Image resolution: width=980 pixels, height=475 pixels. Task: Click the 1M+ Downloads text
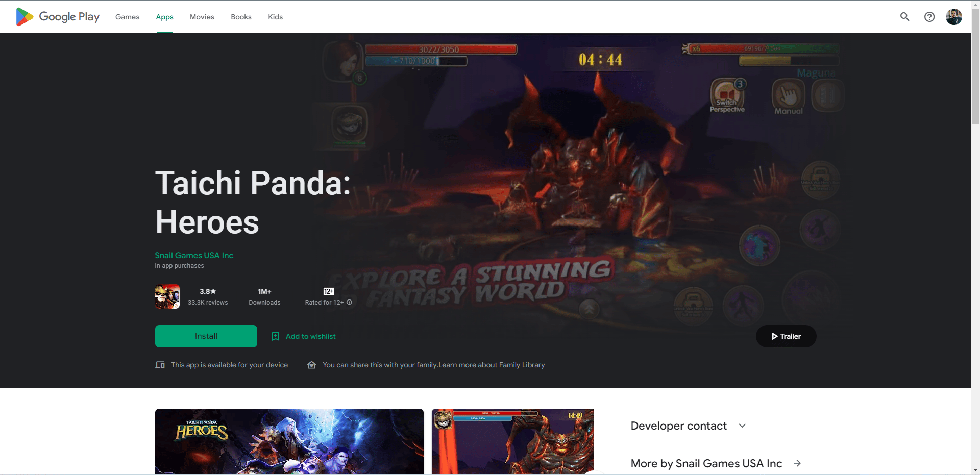(264, 297)
